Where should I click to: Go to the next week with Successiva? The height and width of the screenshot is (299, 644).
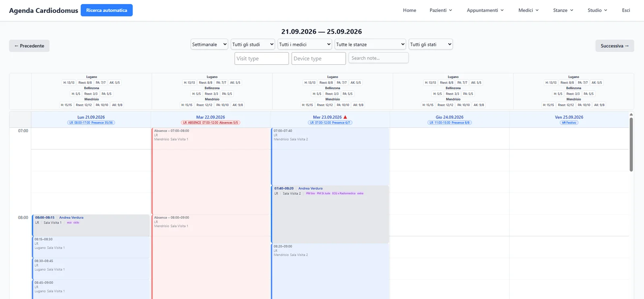point(615,46)
